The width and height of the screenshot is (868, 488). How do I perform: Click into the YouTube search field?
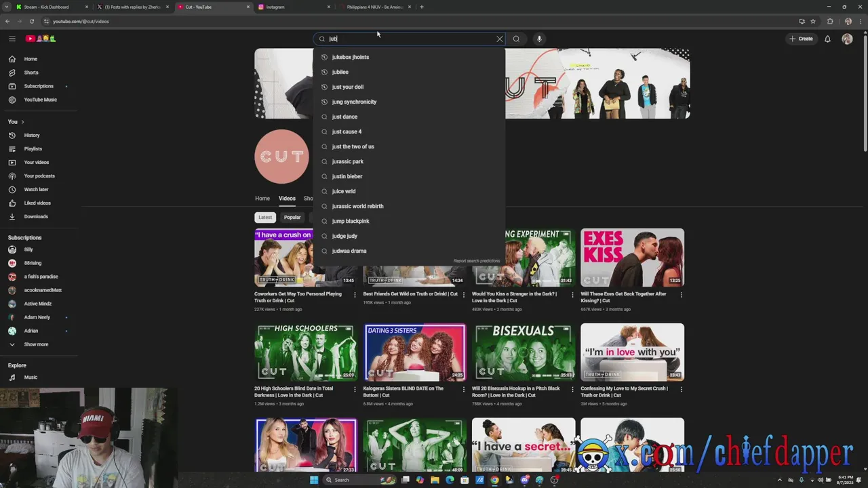pyautogui.click(x=410, y=39)
